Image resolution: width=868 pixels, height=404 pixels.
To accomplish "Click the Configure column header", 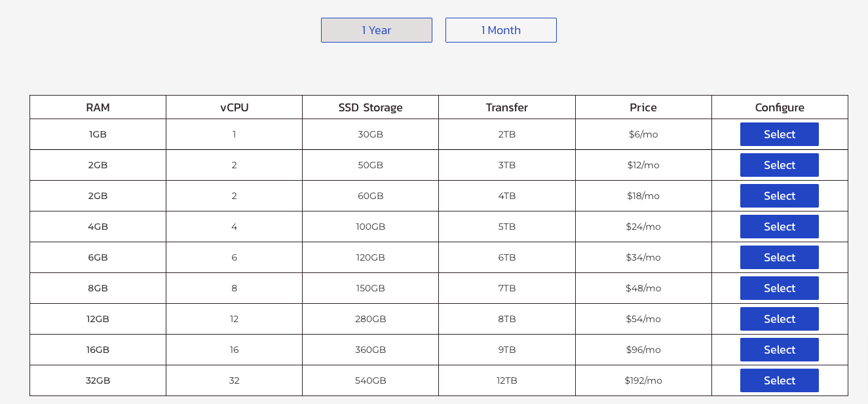I will point(779,107).
